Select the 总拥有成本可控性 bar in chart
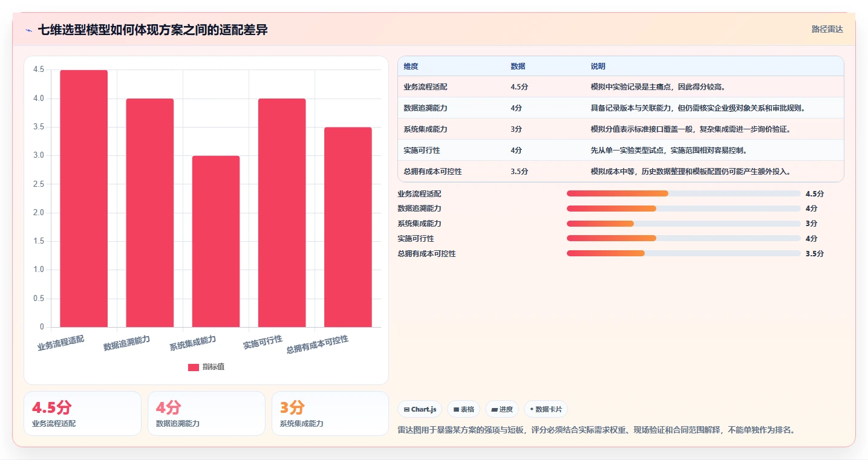Viewport: 868px width, 460px height. coord(348,227)
